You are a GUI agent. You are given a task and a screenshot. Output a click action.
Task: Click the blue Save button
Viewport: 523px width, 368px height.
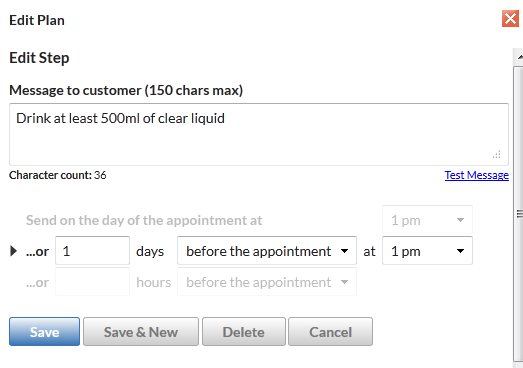pos(44,332)
